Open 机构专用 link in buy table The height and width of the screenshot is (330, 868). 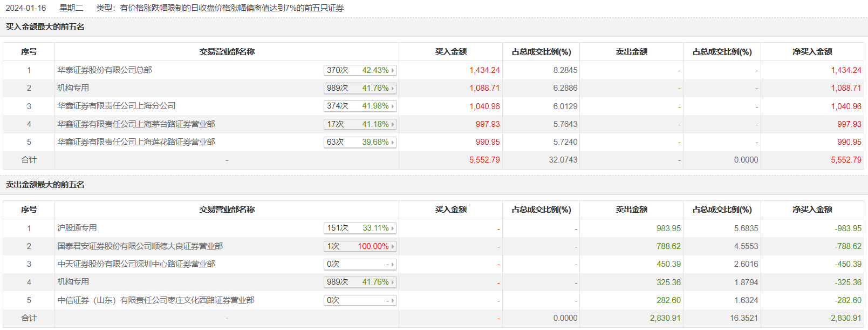click(x=73, y=88)
